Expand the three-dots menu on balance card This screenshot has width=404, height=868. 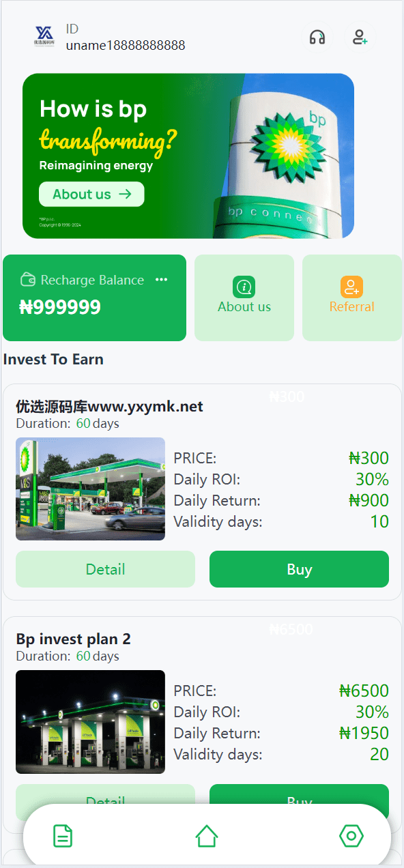[161, 280]
